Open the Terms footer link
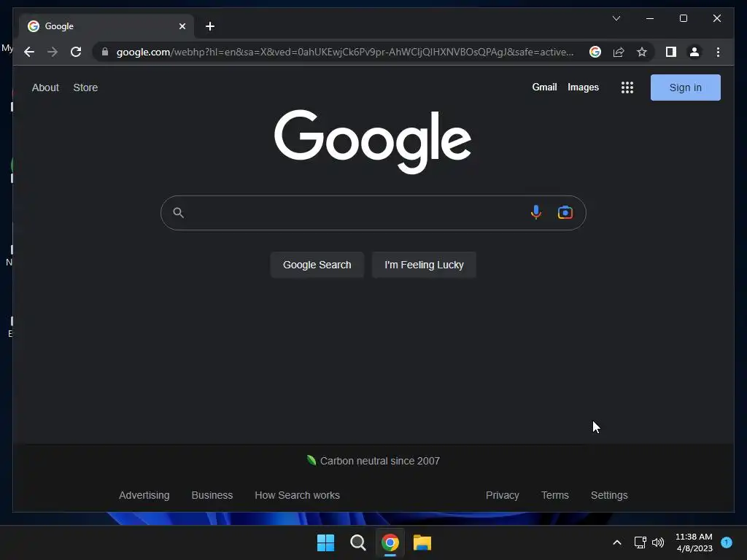Image resolution: width=747 pixels, height=560 pixels. point(554,495)
